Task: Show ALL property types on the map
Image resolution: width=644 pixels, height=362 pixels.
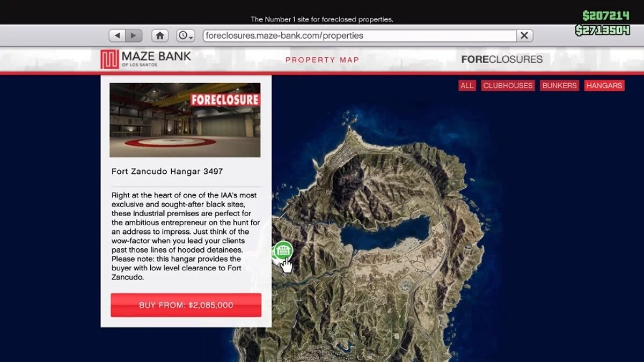Action: (x=467, y=86)
